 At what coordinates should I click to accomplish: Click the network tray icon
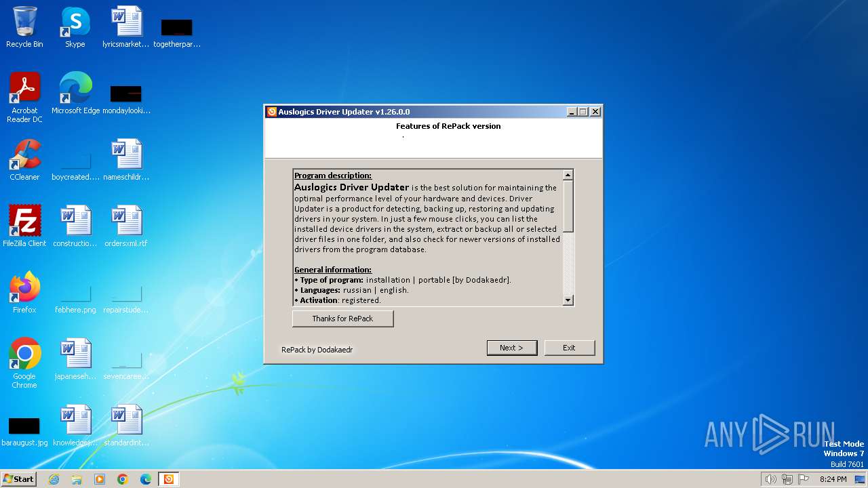click(787, 479)
